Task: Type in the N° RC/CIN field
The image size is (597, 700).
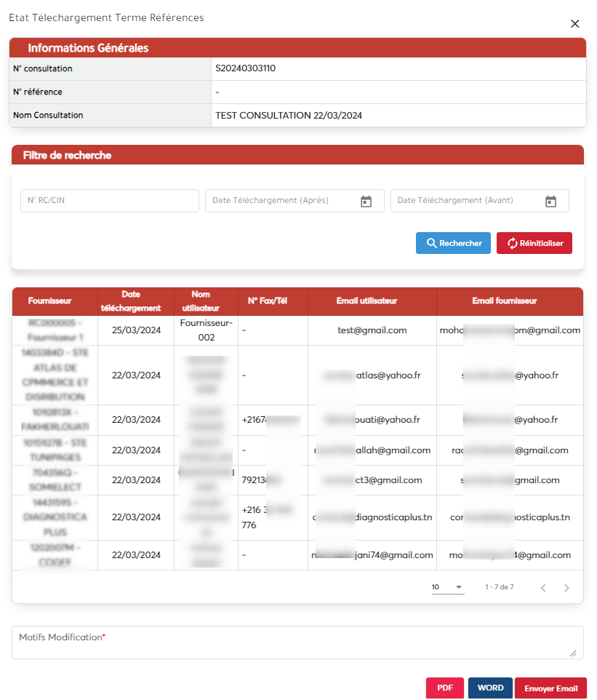Action: (x=109, y=201)
